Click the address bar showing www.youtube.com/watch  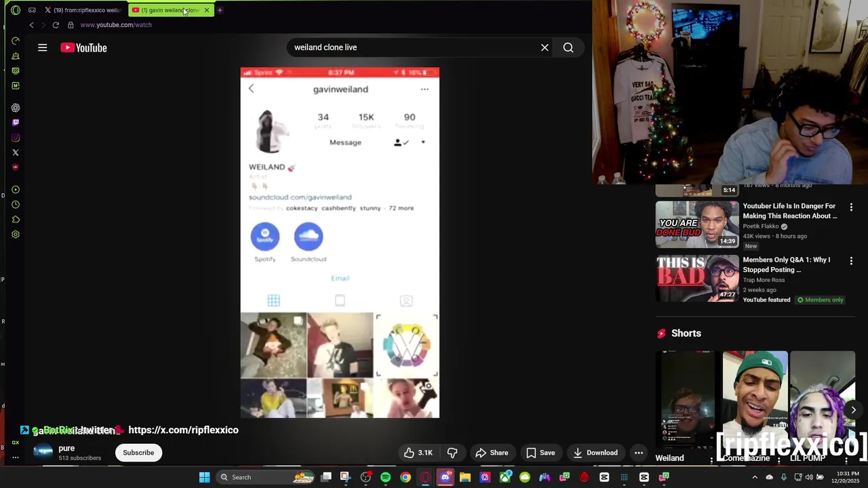pyautogui.click(x=116, y=25)
